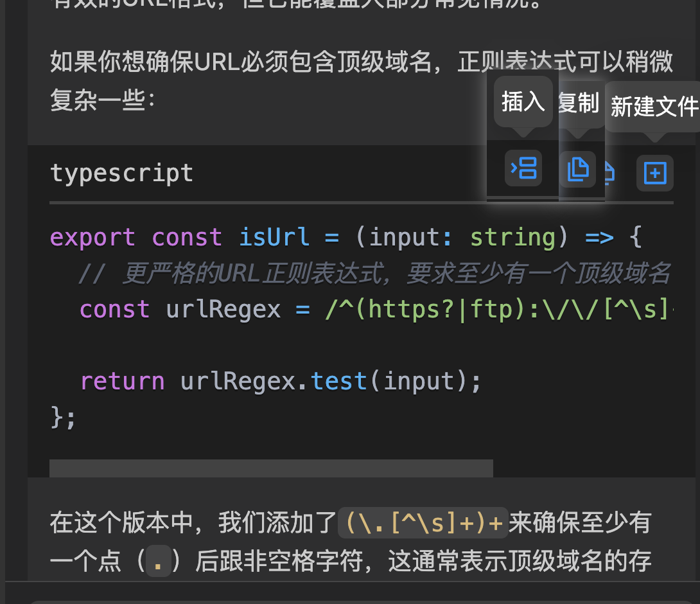The image size is (700, 604).
Task: Click the urlRegex variable declaration
Action: (x=223, y=309)
